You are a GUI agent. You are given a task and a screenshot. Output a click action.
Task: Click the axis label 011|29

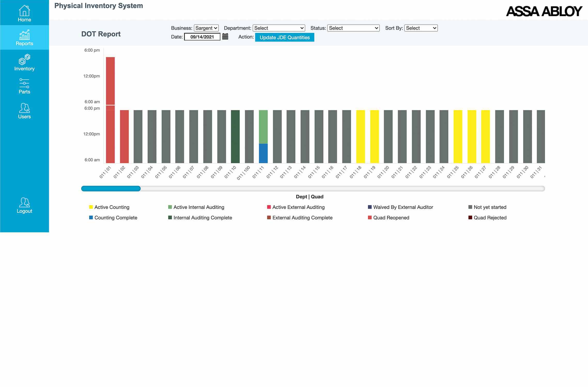click(508, 172)
